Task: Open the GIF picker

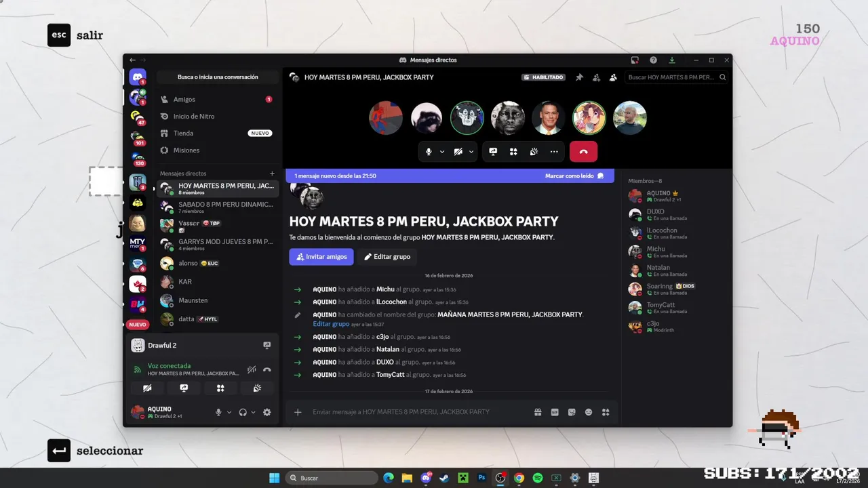Action: [x=555, y=412]
